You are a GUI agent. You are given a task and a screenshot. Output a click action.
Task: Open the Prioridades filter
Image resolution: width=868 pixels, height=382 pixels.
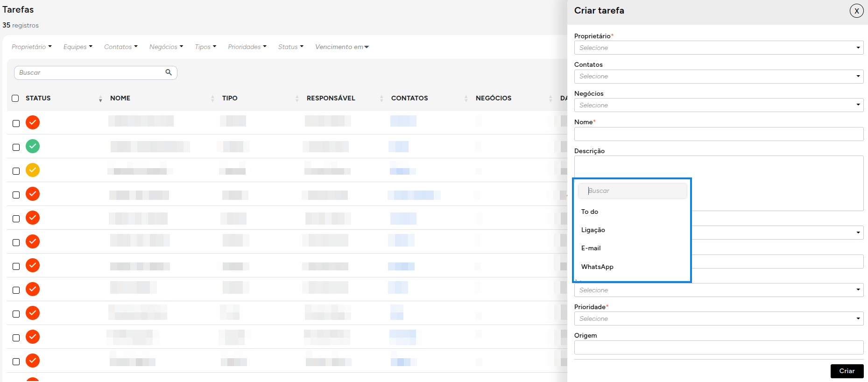[247, 47]
